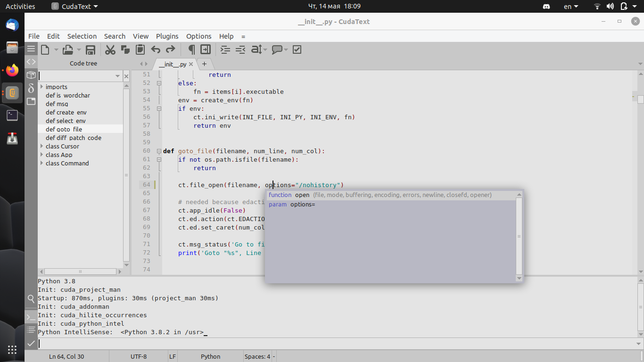Create a new file from toolbar
The image size is (644, 362).
45,49
